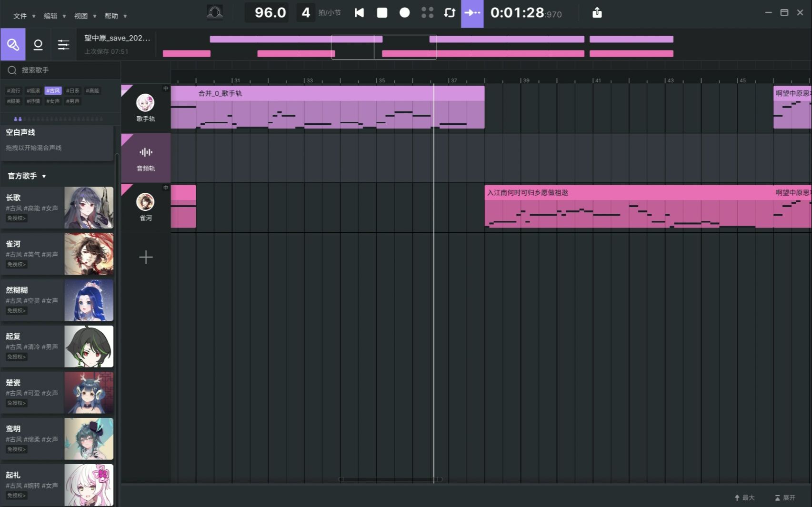Click the singer count people slider

click(x=58, y=119)
